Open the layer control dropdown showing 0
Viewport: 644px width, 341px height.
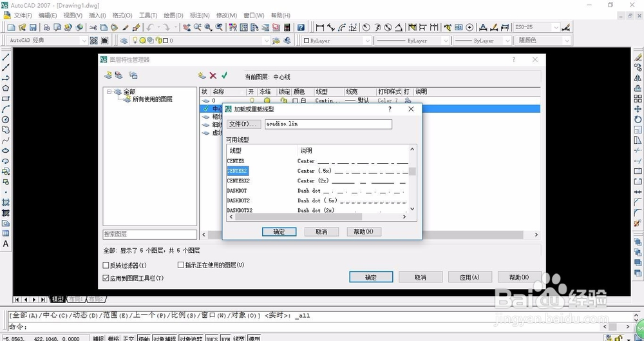267,41
